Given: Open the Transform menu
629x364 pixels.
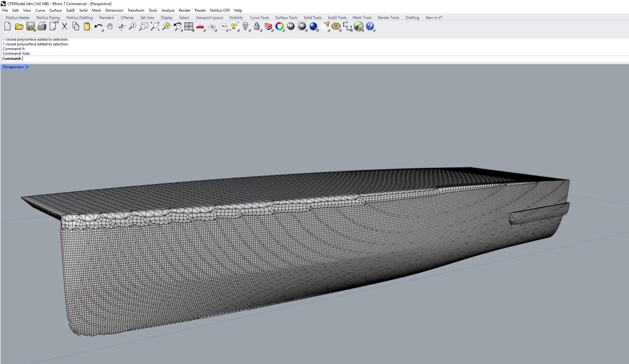Looking at the screenshot, I should coord(136,10).
